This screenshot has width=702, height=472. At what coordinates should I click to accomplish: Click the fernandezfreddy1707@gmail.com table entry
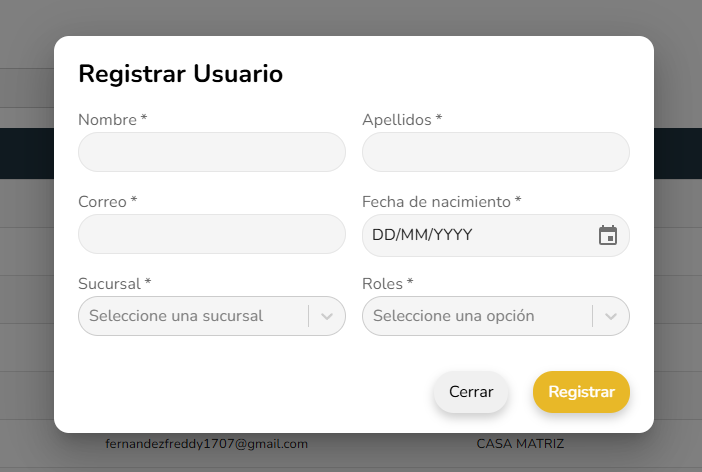(x=207, y=444)
